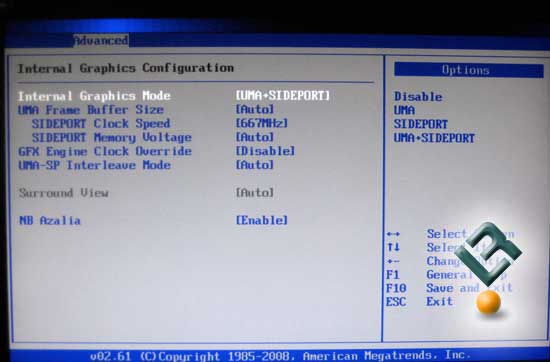The image size is (550, 362).
Task: Click the American Megatrends copyright line
Action: click(280, 356)
